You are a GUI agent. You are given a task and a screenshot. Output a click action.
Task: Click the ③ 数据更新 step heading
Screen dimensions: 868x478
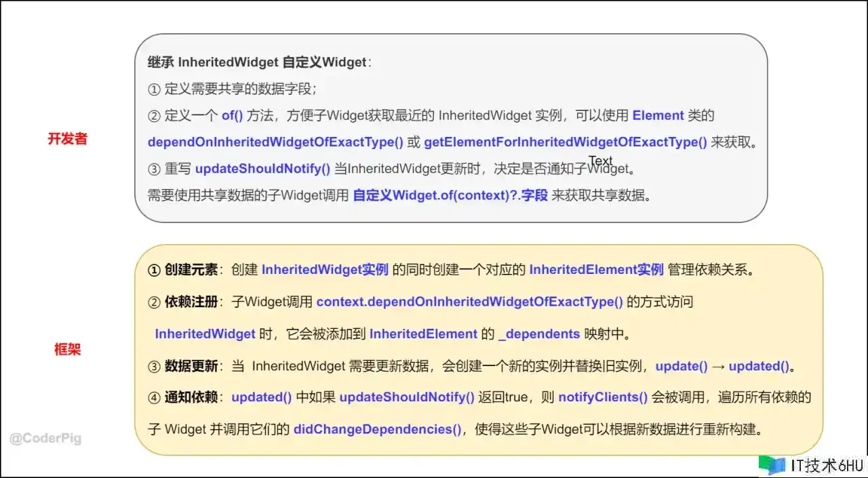[x=183, y=366]
